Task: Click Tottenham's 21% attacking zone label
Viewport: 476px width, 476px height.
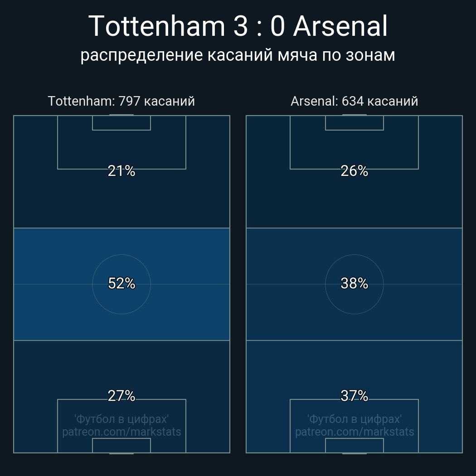Action: [121, 171]
